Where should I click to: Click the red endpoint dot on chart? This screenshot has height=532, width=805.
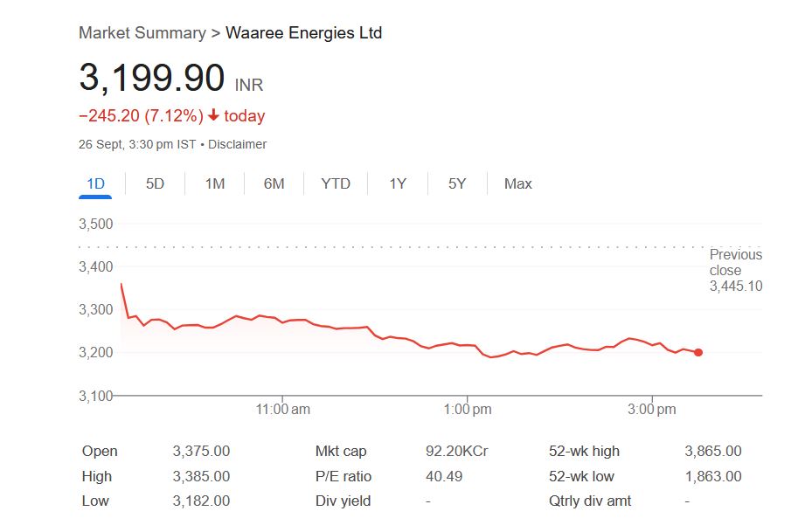click(x=698, y=352)
